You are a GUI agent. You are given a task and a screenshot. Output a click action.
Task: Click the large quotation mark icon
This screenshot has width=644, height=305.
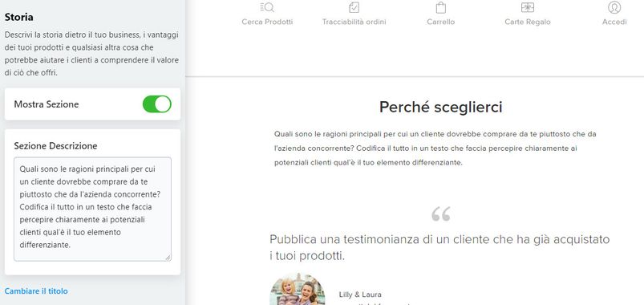coord(441,213)
